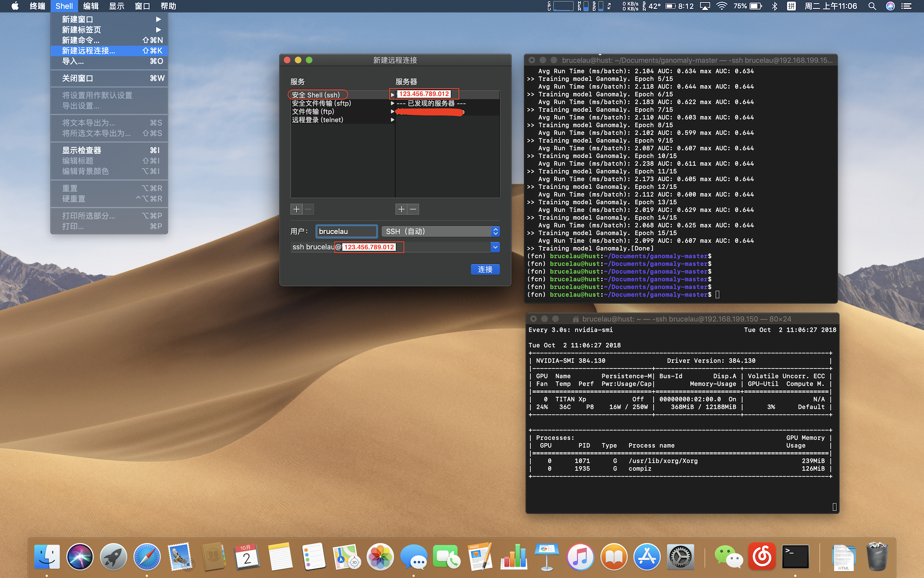Click the add service plus button
924x578 pixels.
296,209
